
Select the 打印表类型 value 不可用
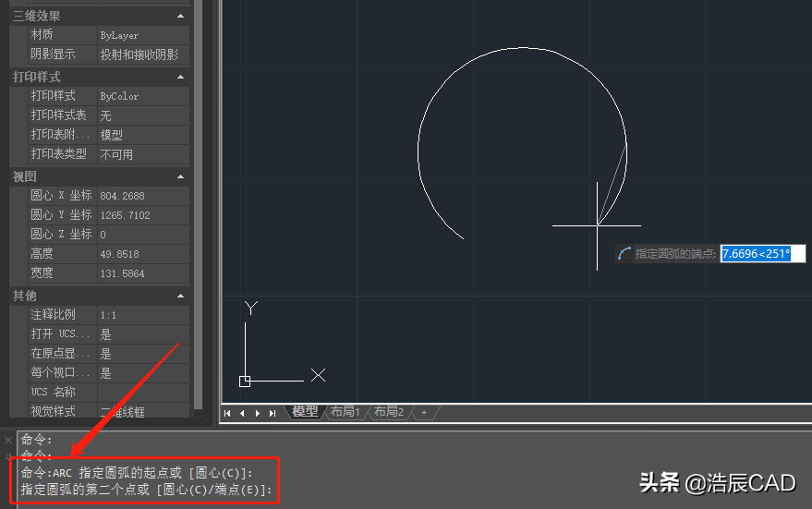143,154
